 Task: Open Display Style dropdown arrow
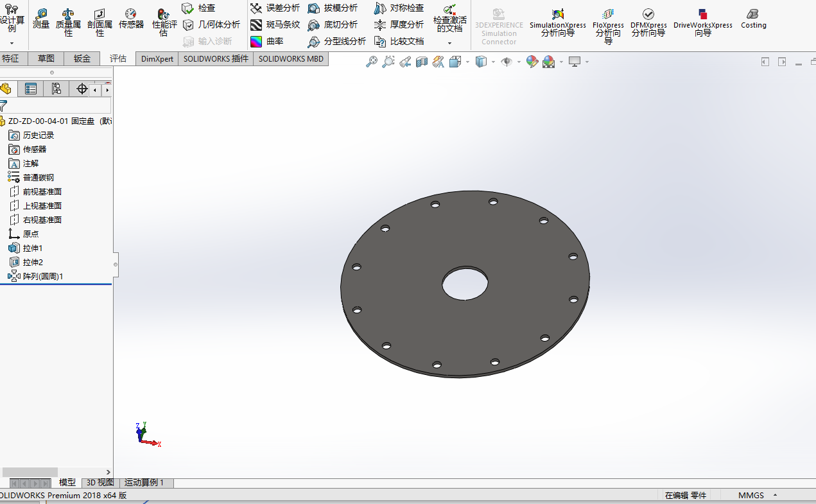point(493,62)
